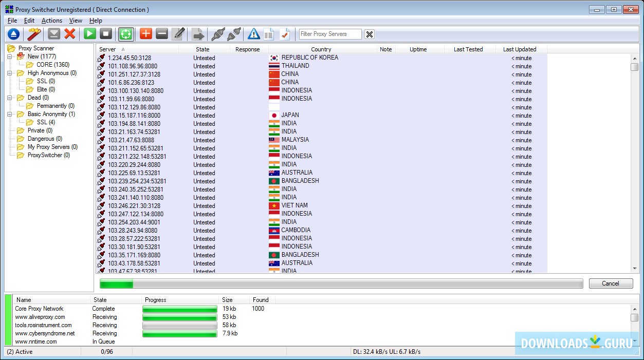The height and width of the screenshot is (360, 644).
Task: Open the Actions menu
Action: click(x=51, y=21)
